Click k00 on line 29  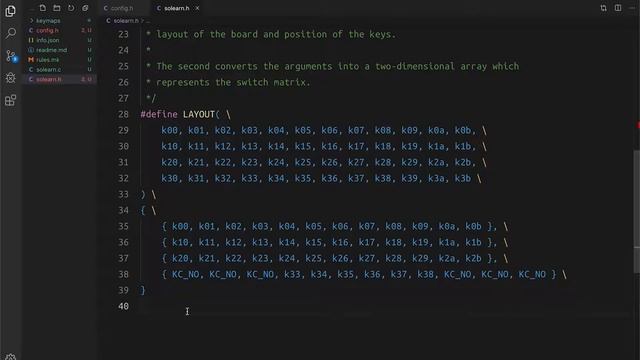point(169,130)
